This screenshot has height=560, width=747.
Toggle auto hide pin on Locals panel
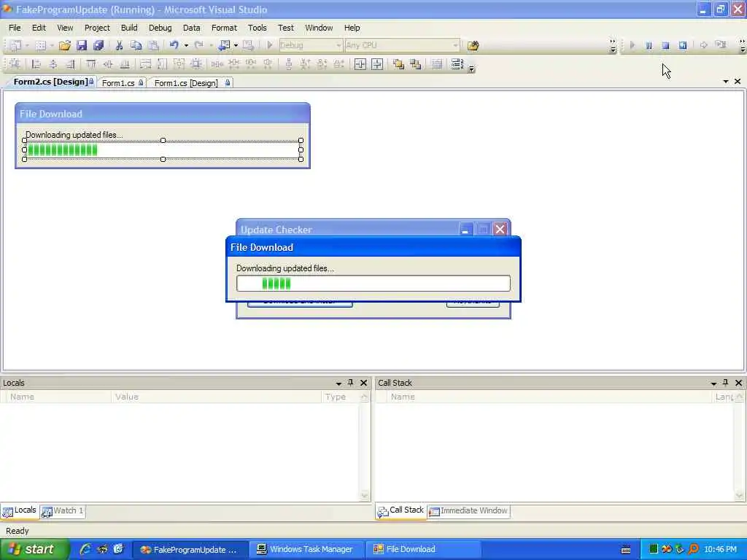coord(351,382)
